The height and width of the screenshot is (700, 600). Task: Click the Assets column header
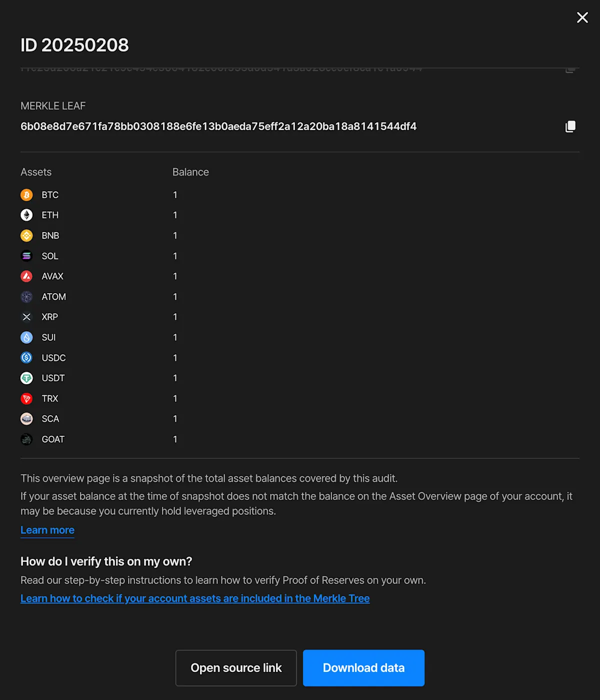(36, 172)
